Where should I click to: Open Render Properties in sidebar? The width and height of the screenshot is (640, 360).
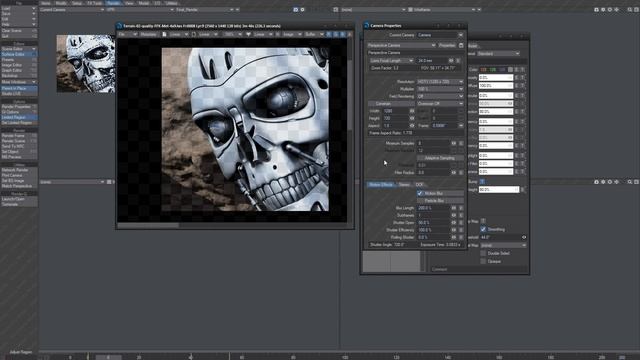[x=19, y=107]
